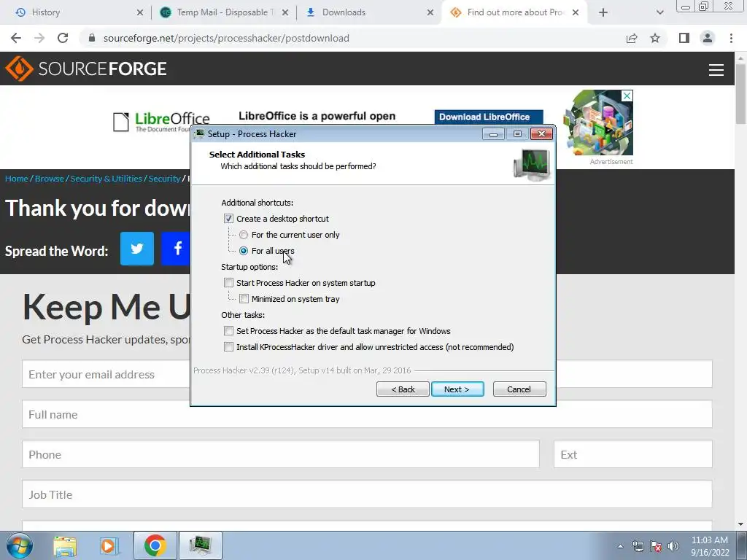This screenshot has height=560, width=747.
Task: Select For all users option
Action: pos(244,251)
